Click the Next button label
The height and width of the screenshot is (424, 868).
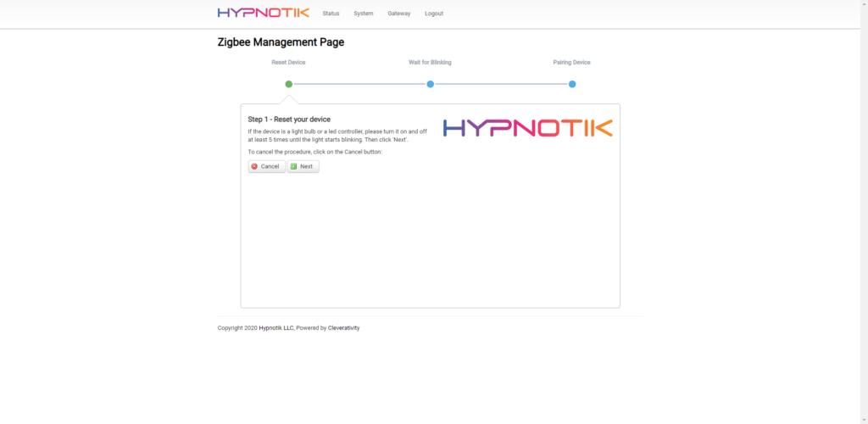tap(306, 166)
